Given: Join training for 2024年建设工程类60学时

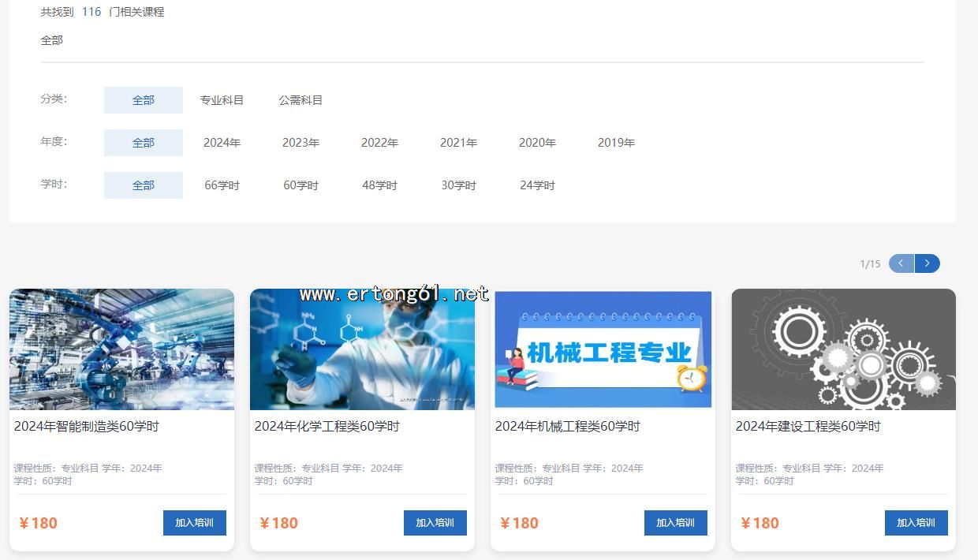Looking at the screenshot, I should pyautogui.click(x=916, y=523).
